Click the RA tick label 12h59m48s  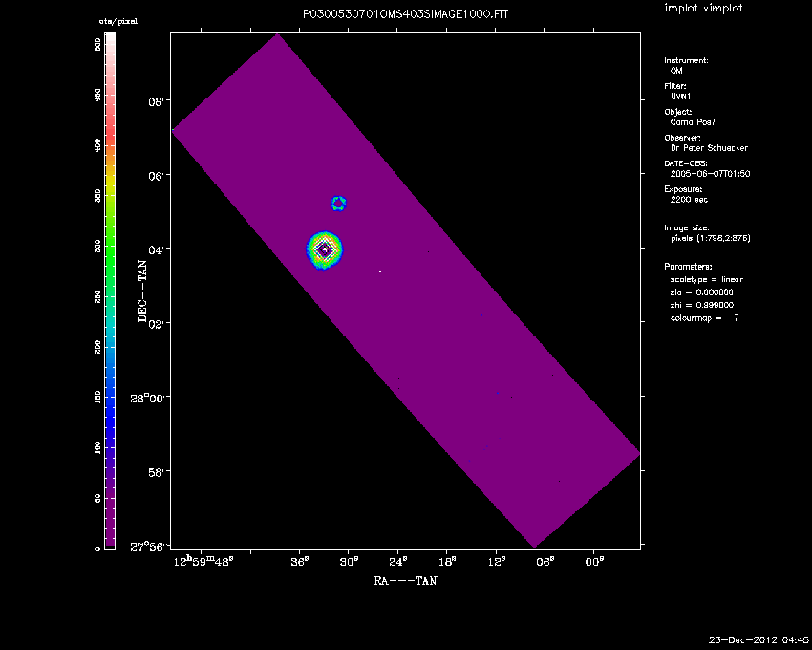(x=203, y=562)
